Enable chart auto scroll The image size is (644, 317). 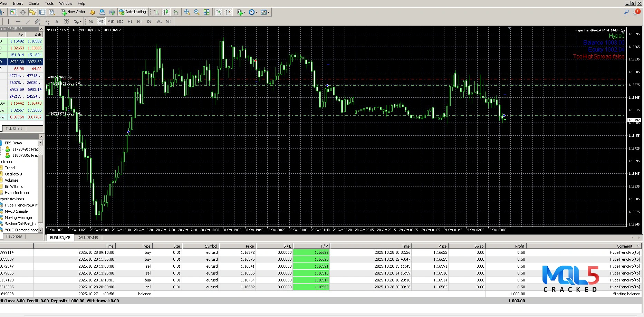tap(219, 12)
